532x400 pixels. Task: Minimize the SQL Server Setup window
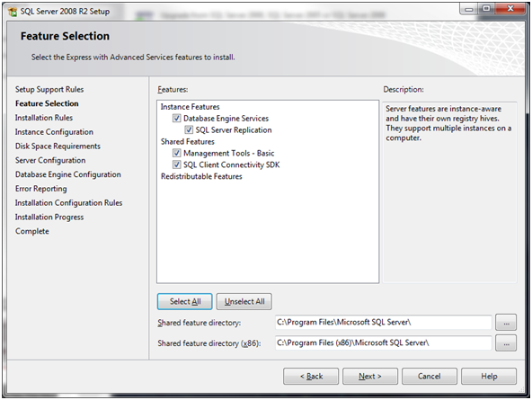coord(469,9)
